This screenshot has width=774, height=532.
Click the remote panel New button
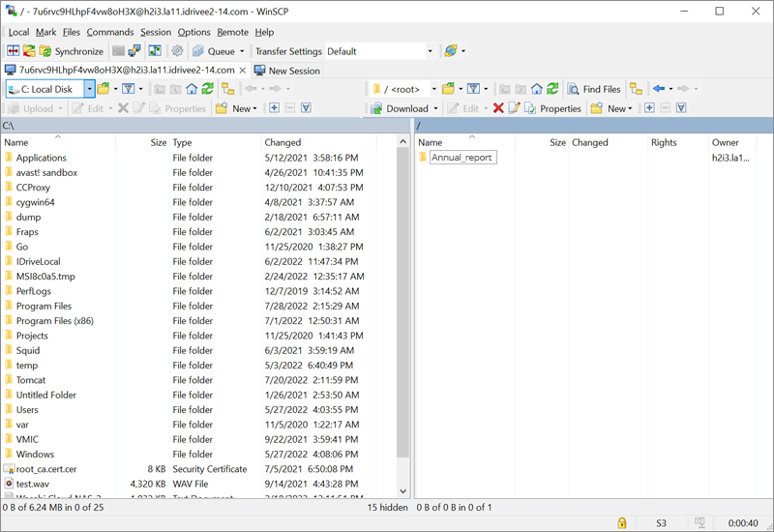[611, 108]
